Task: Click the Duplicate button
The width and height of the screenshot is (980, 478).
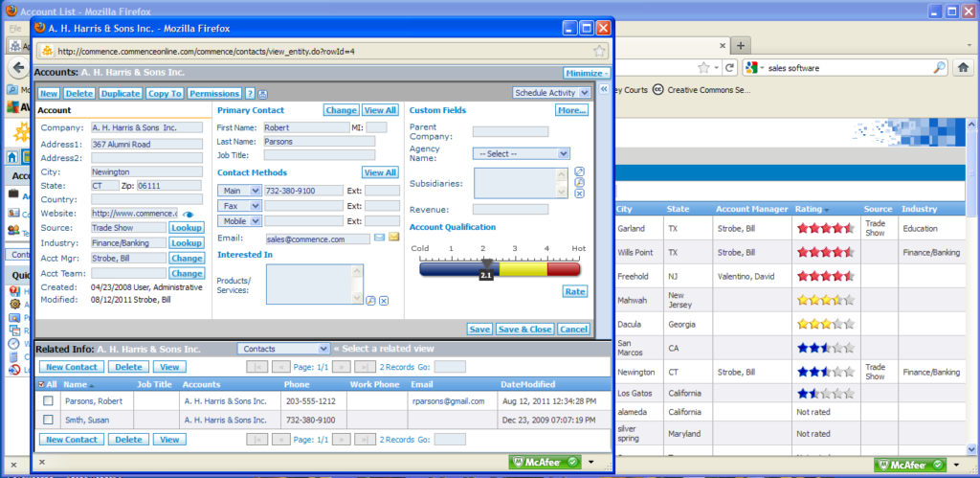Action: [x=121, y=93]
